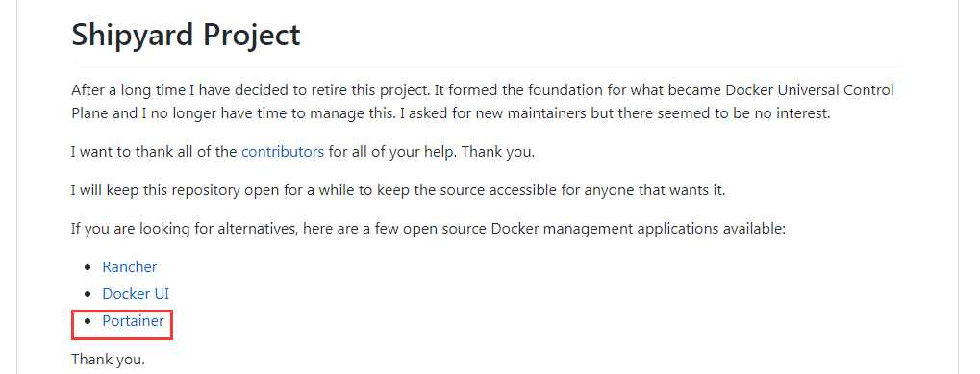Screen dimensions: 980x374
Task: Click the 'I want to thank all of the' text
Action: pos(155,152)
